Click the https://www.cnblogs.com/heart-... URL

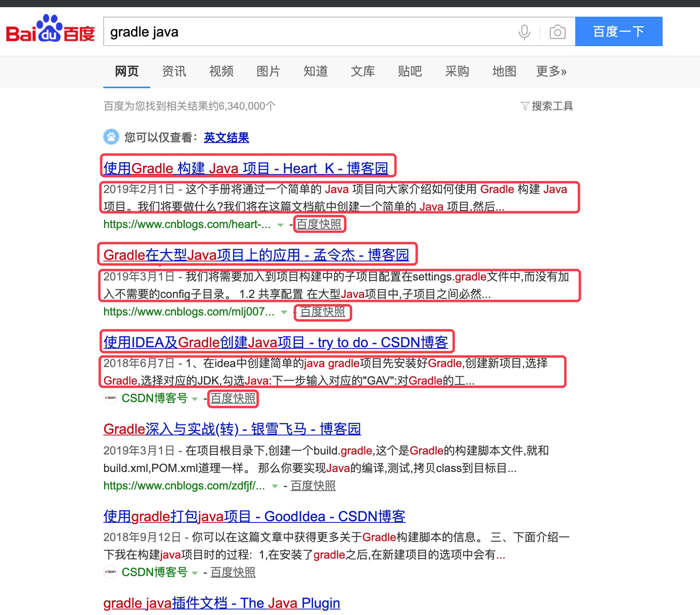187,224
